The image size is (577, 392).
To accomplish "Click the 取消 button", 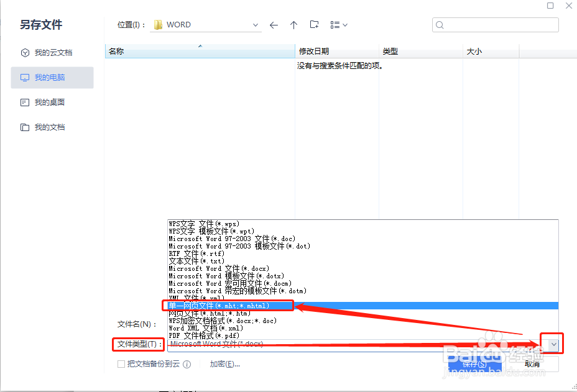I will click(532, 363).
